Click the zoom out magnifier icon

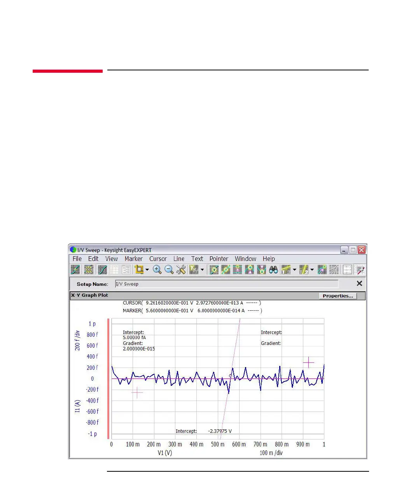click(169, 269)
